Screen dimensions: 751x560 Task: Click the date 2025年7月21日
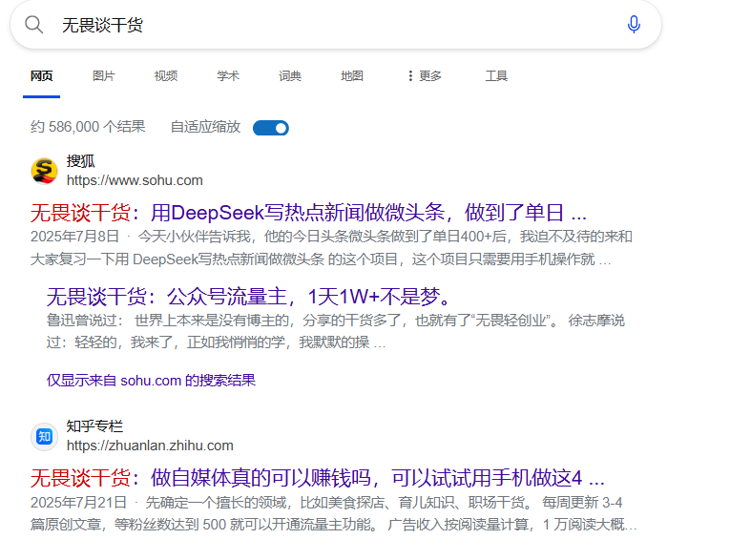(x=78, y=503)
